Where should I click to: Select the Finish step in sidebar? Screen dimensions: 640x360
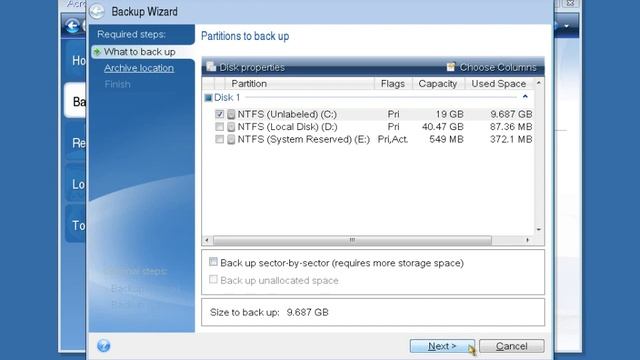pyautogui.click(x=118, y=84)
